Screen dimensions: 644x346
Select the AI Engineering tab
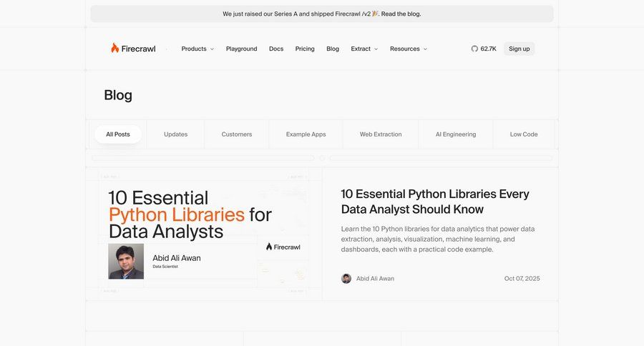(x=456, y=134)
